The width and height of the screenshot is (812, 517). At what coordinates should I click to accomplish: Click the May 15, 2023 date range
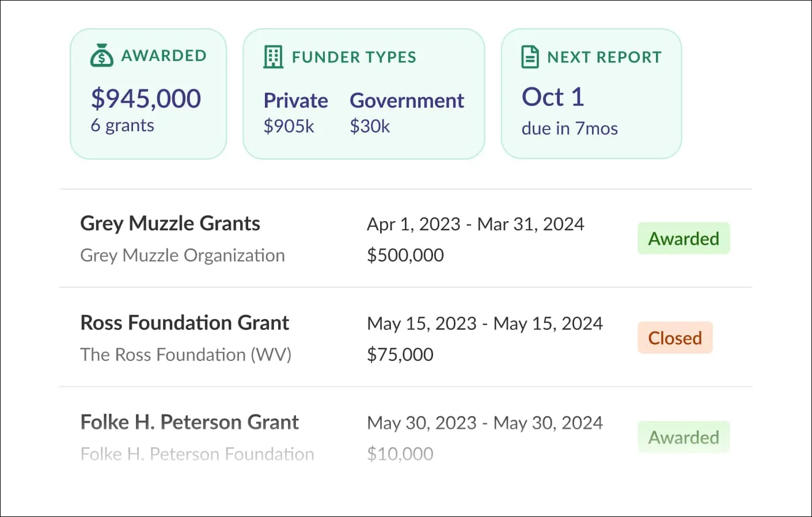485,324
